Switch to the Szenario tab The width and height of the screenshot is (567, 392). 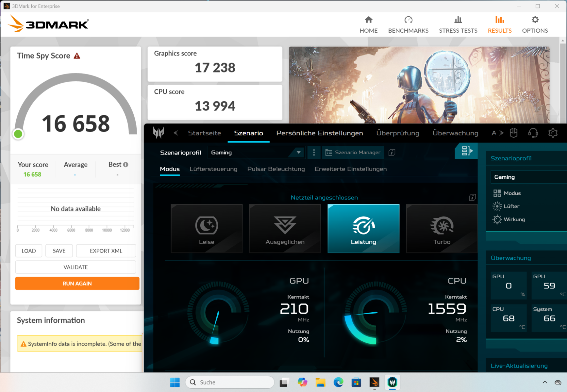pos(249,133)
